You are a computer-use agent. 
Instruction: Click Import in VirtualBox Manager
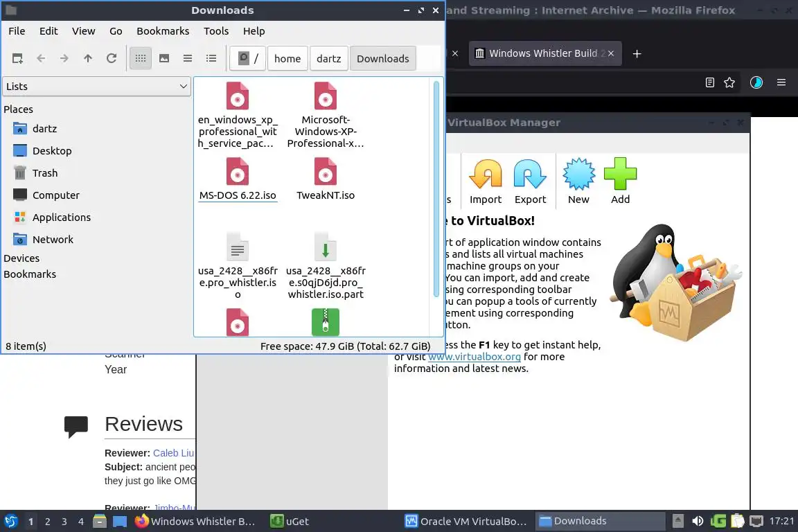486,181
